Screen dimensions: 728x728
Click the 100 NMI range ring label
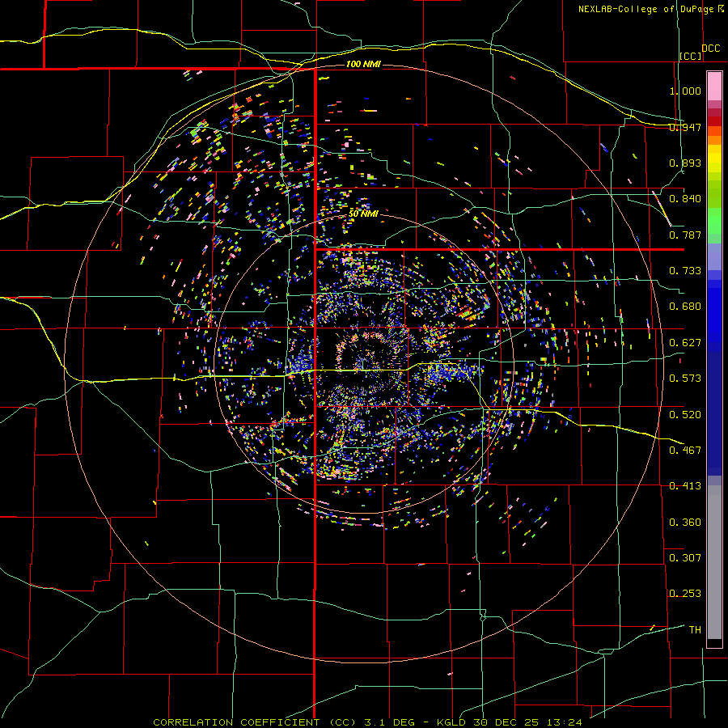tap(363, 64)
